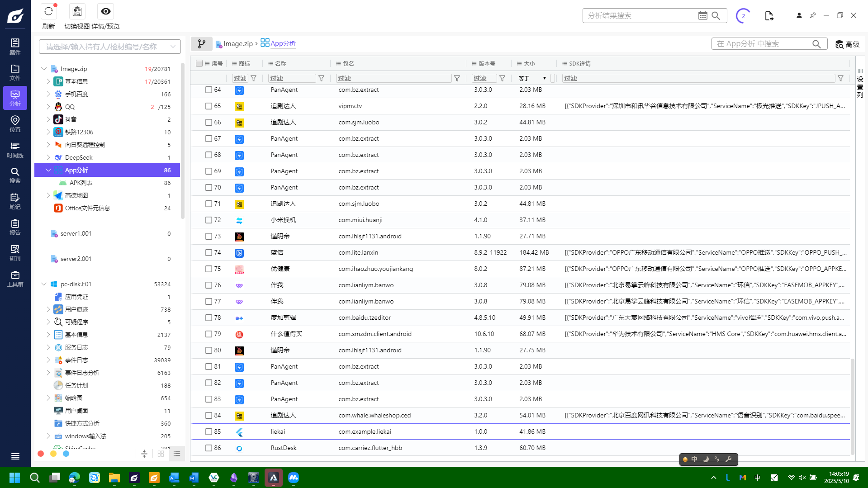Click the user account icon

799,15
